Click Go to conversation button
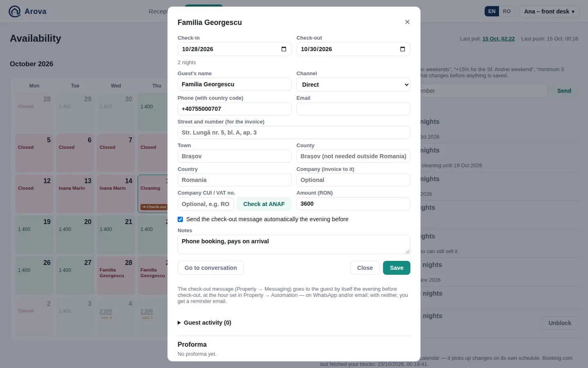 tap(211, 268)
